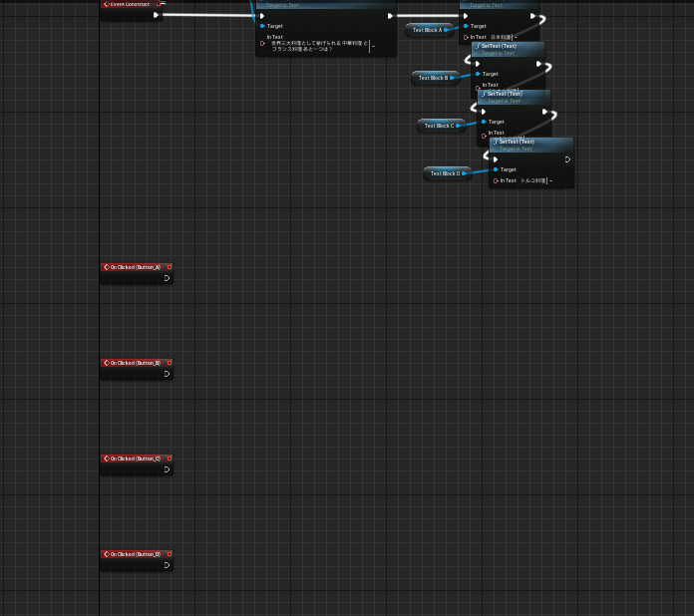Click Target pin of Text Block B SetText
The image size is (694, 616).
pyautogui.click(x=478, y=74)
